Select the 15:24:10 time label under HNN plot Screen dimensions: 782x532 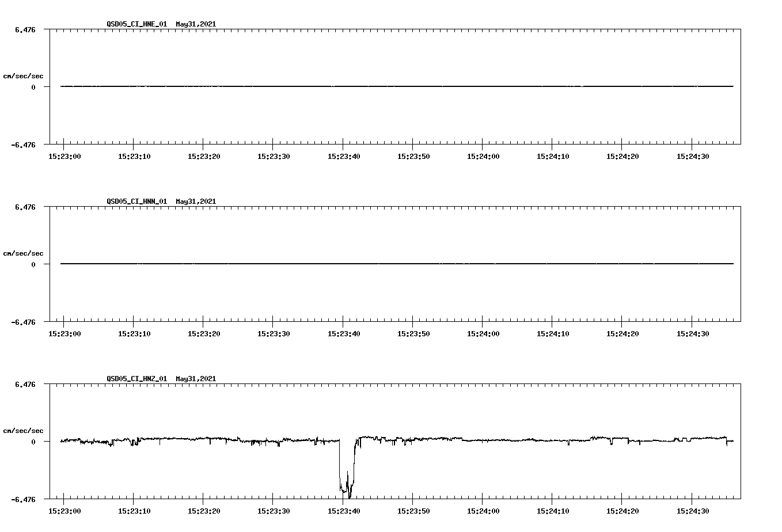click(x=552, y=333)
